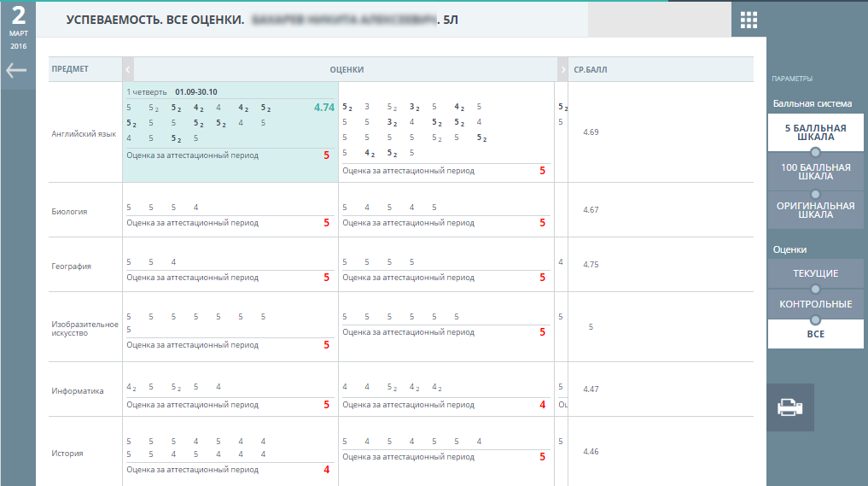Click the 4.74 quarter average in English
This screenshot has height=486, width=868.
tap(323, 108)
